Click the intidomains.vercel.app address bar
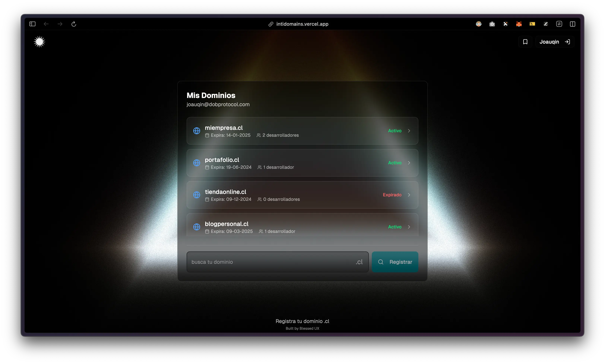 point(302,24)
